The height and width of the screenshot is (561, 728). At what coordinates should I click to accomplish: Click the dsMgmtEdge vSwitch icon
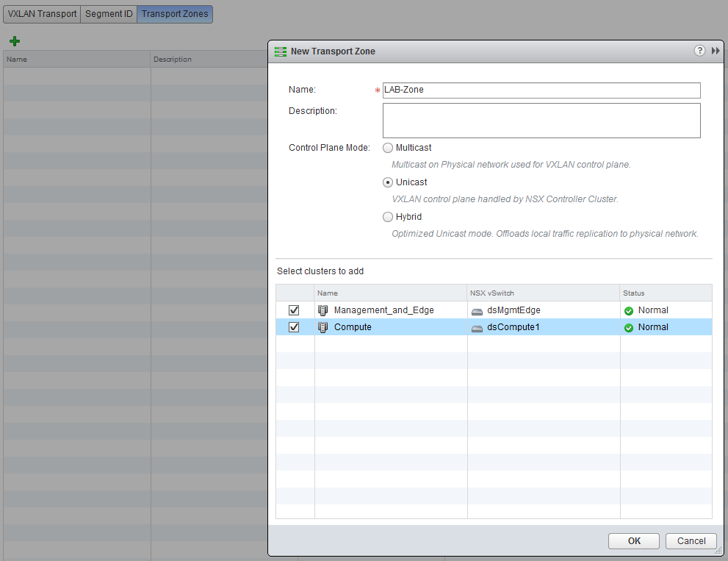click(477, 310)
